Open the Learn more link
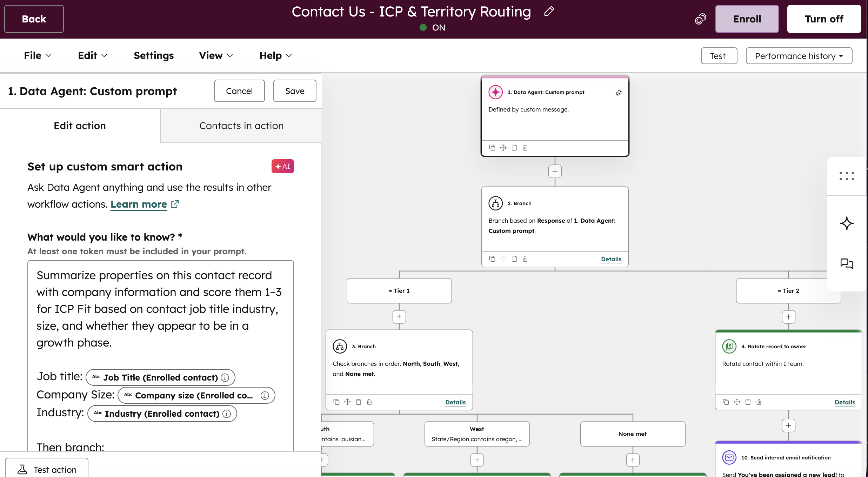 point(139,204)
